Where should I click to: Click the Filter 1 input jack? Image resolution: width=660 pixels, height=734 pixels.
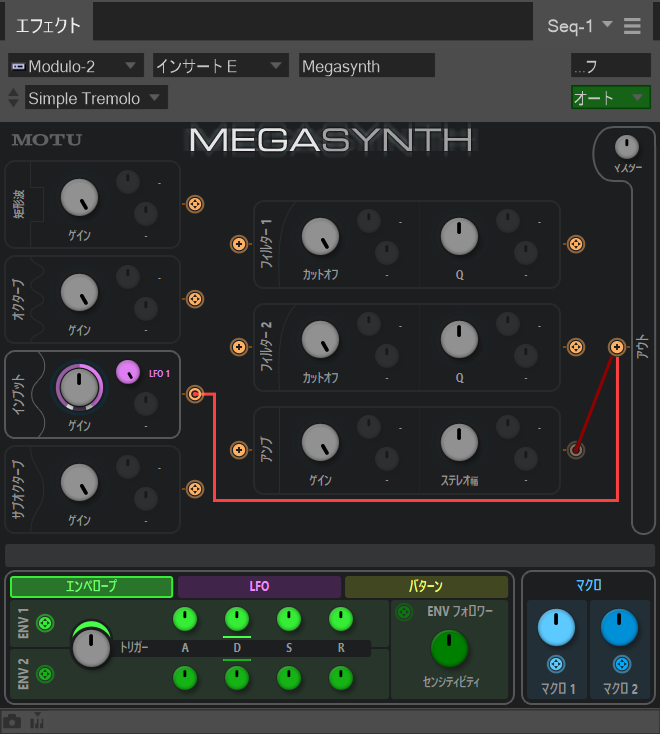(x=239, y=244)
